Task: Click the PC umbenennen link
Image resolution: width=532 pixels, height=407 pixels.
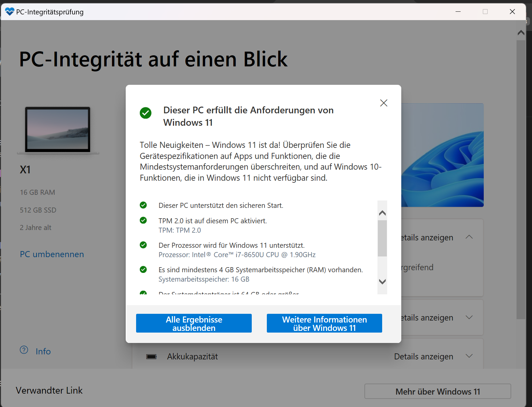Action: click(x=52, y=254)
